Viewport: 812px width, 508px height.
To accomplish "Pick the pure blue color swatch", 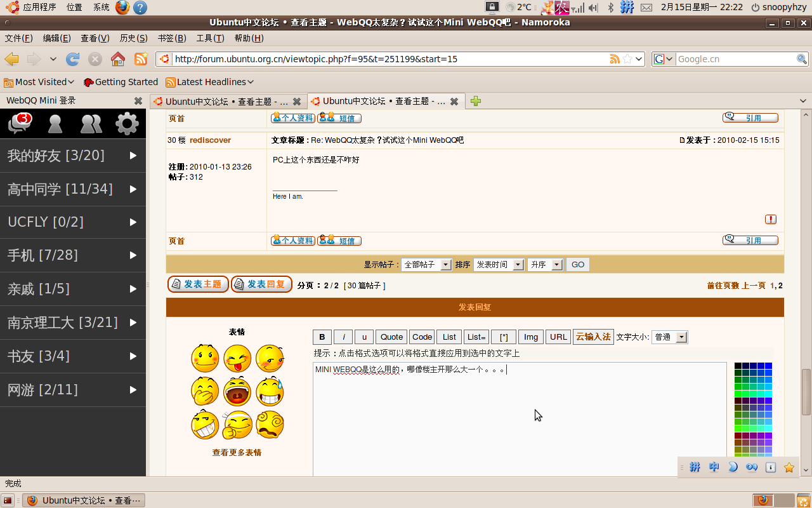I will pos(768,366).
